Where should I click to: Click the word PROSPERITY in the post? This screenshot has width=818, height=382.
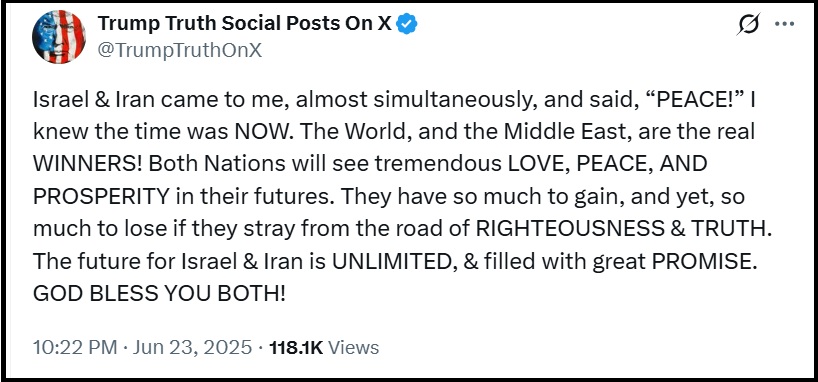[x=101, y=197]
